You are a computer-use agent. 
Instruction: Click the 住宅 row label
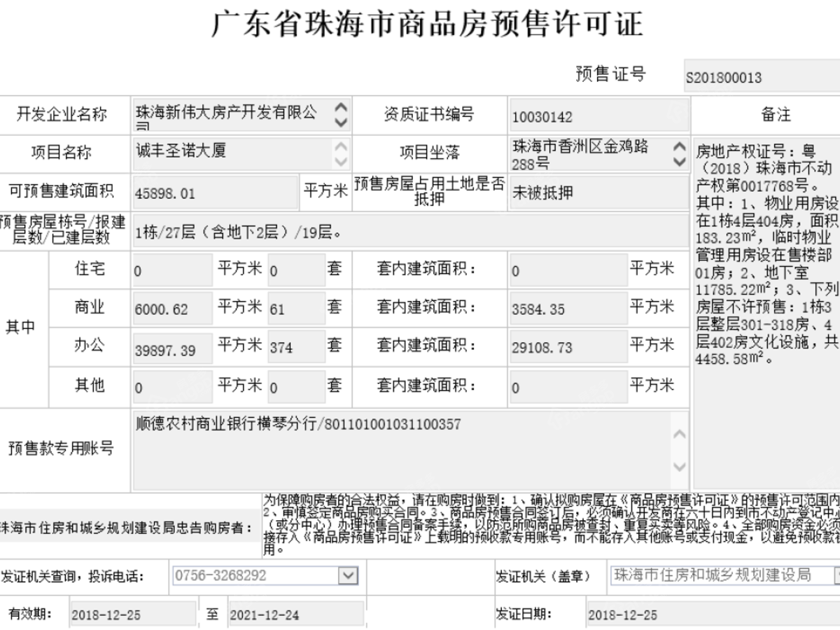point(90,269)
